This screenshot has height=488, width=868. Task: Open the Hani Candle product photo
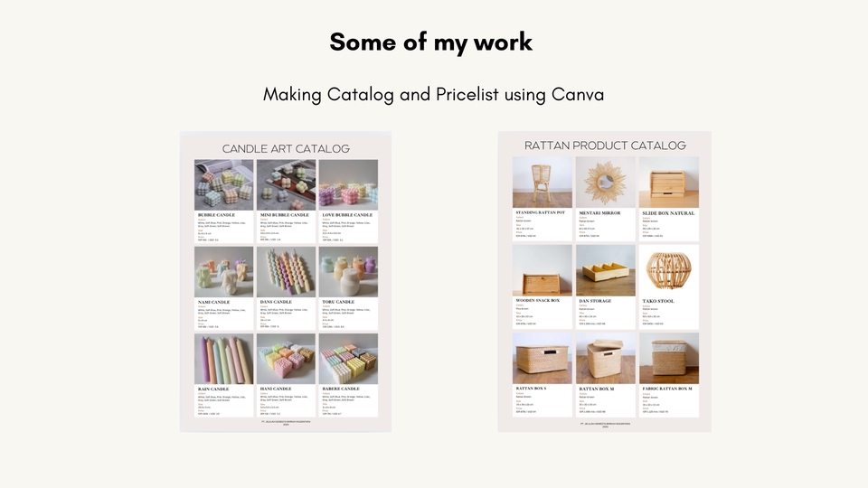(286, 359)
